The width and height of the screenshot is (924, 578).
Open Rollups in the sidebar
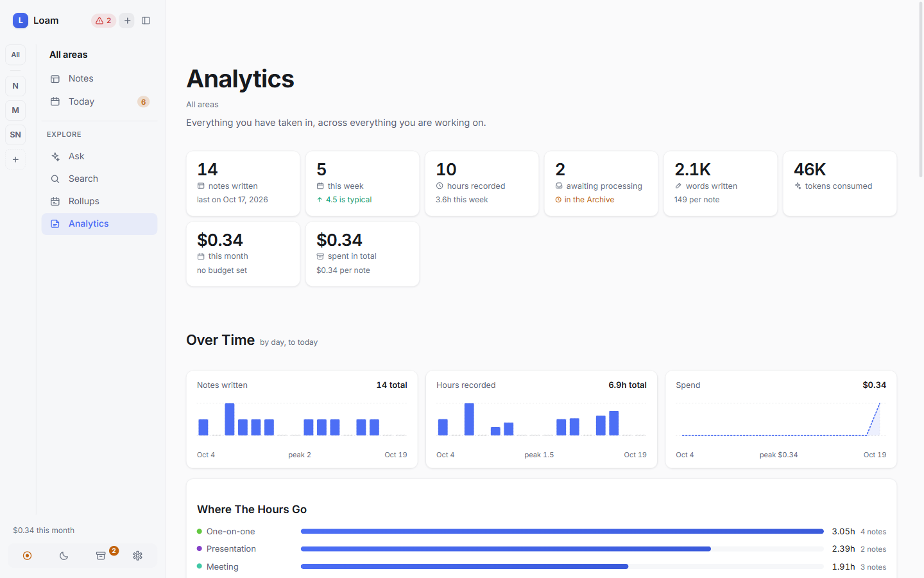pyautogui.click(x=99, y=201)
